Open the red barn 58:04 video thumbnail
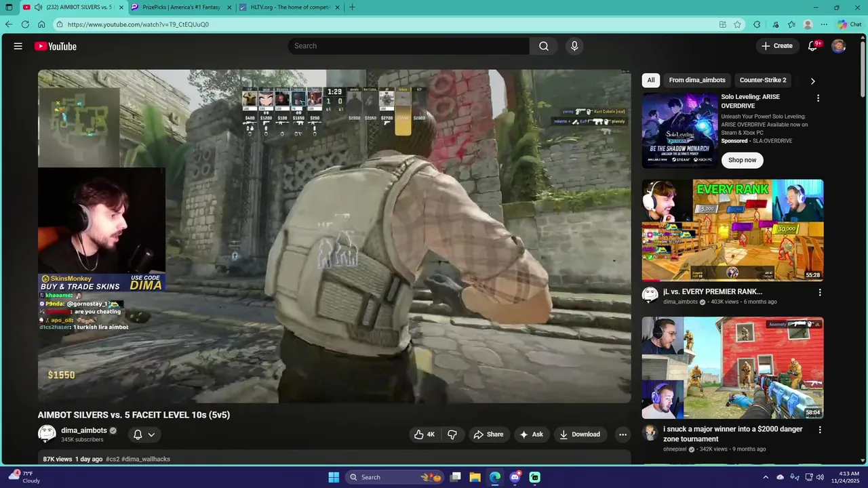The width and height of the screenshot is (868, 488). pos(733,367)
